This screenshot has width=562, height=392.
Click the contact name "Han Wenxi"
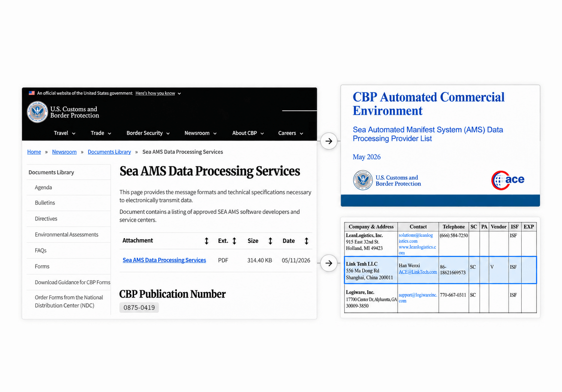pos(409,266)
